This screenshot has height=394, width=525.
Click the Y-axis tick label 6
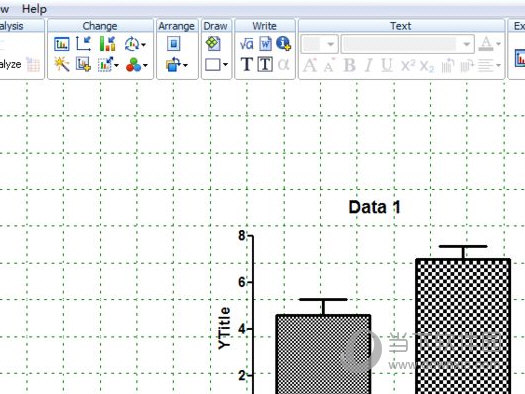tap(242, 283)
